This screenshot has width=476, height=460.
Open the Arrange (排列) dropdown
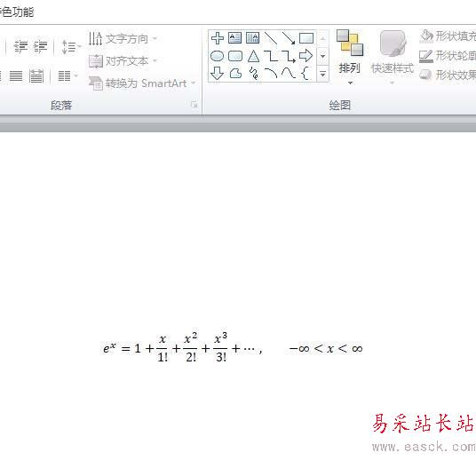point(349,57)
